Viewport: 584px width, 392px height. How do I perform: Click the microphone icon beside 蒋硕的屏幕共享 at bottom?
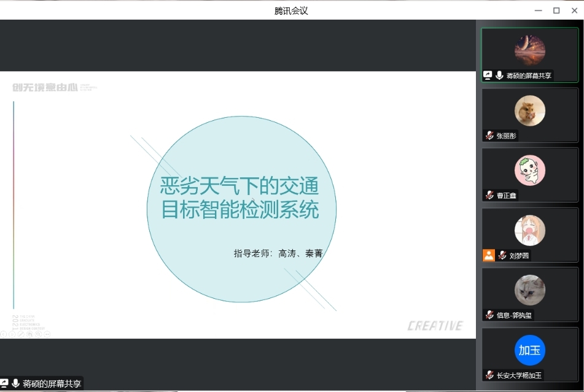point(15,383)
